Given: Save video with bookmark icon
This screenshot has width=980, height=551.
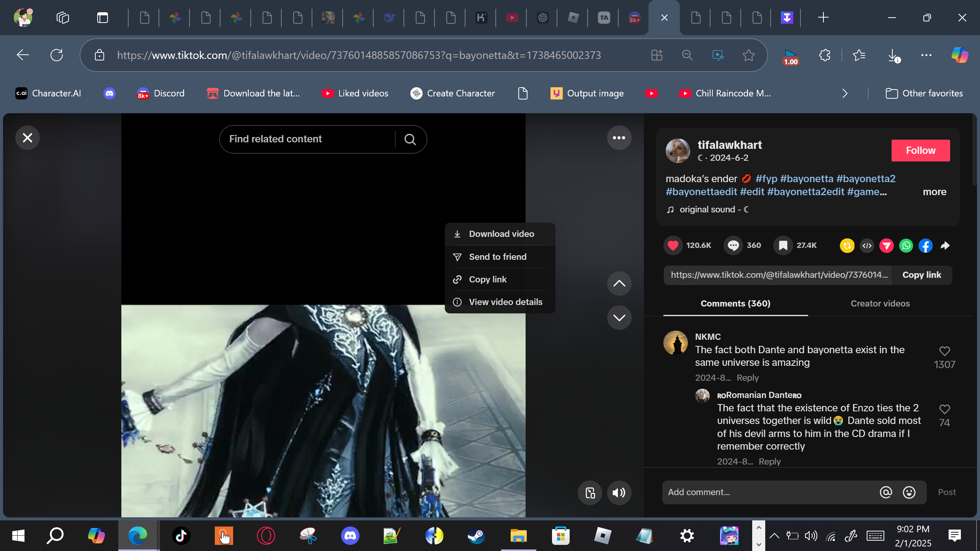Looking at the screenshot, I should [x=783, y=245].
